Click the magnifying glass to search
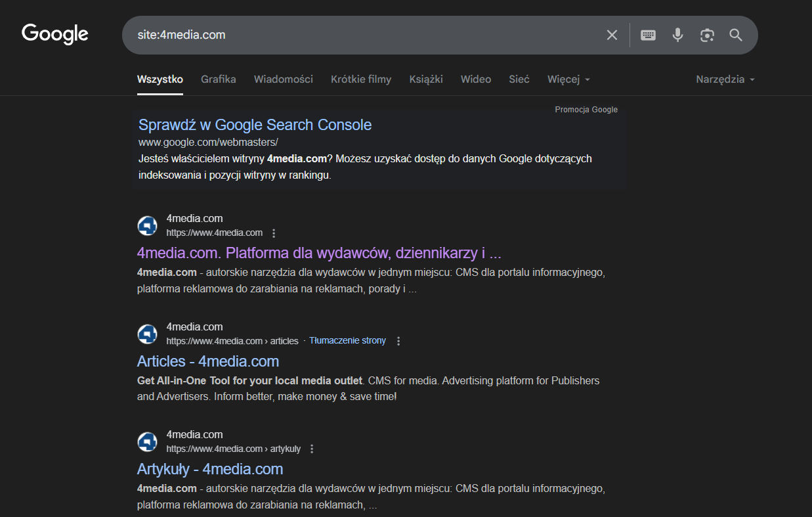The height and width of the screenshot is (517, 812). tap(736, 35)
